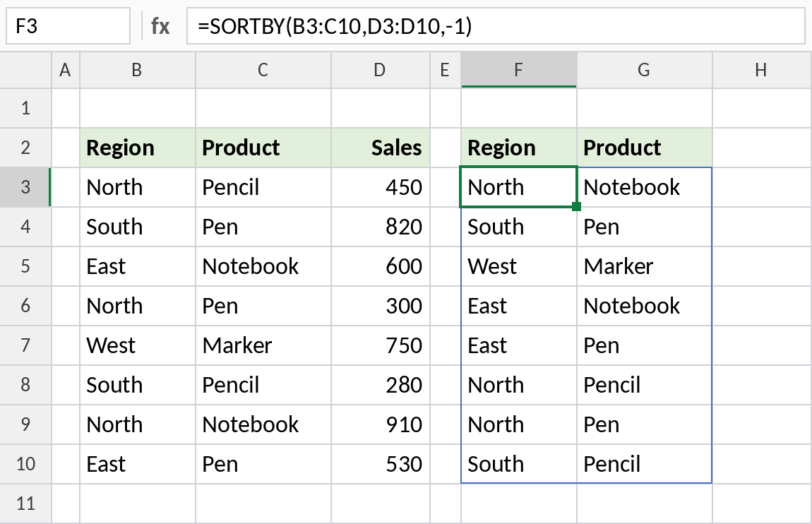Select cell G6 containing Notebook
The width and height of the screenshot is (812, 524).
[645, 306]
